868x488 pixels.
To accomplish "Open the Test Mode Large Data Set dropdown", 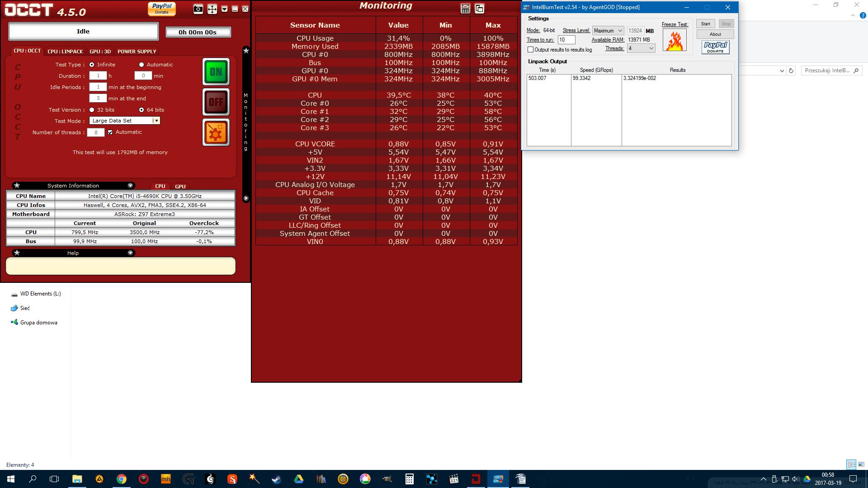I will click(125, 121).
